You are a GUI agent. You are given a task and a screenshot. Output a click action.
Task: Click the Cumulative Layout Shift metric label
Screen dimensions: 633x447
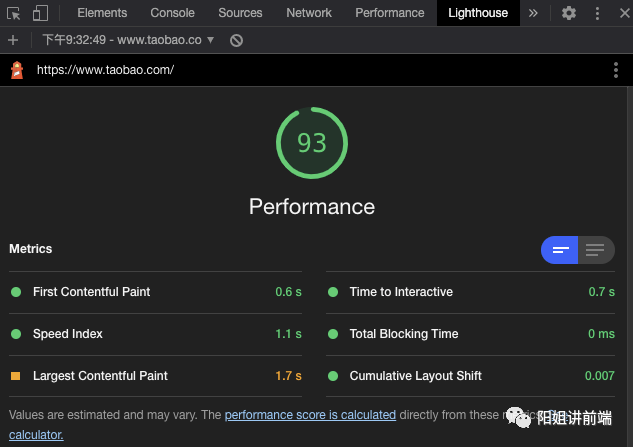click(415, 376)
